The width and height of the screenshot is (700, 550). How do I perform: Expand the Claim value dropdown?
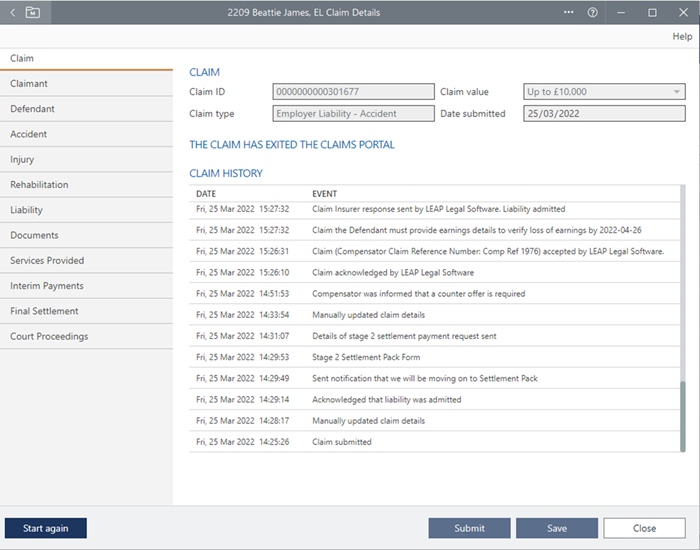click(677, 92)
